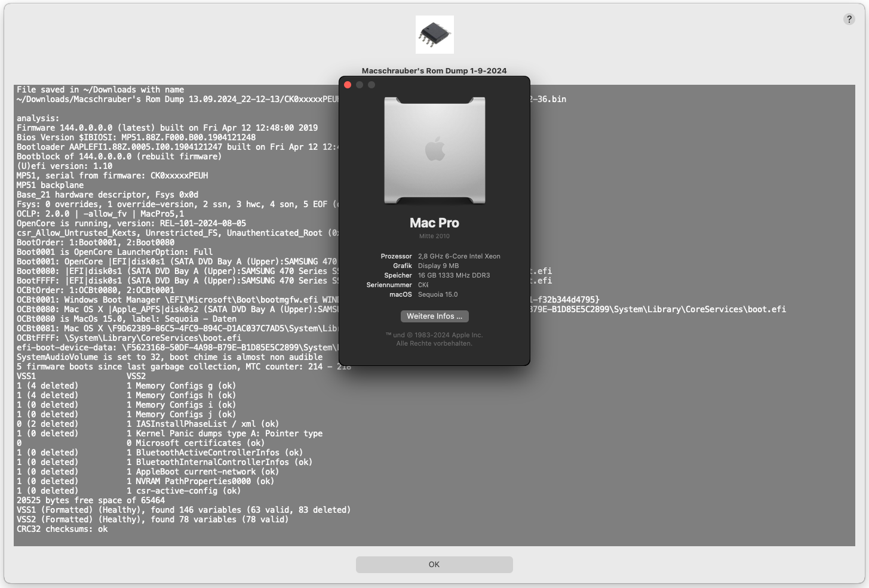
Task: Click the 'OCBt0080 is MacOs 15.0' line
Action: click(x=127, y=319)
